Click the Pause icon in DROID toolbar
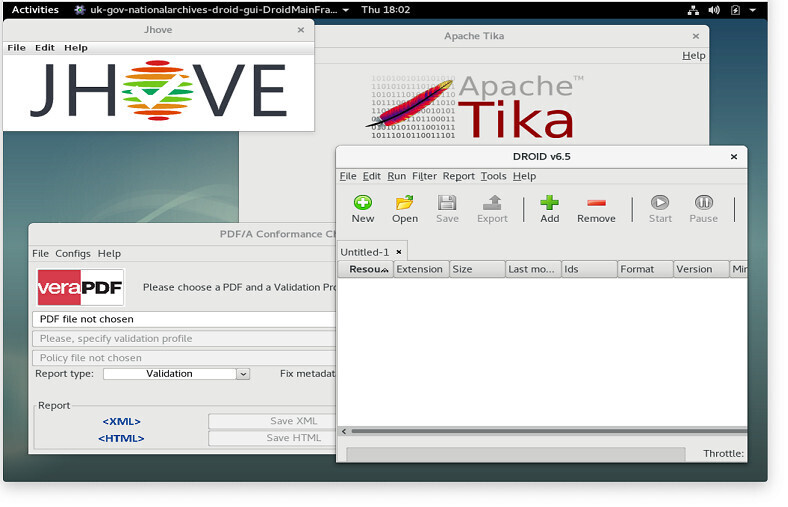 (x=703, y=203)
